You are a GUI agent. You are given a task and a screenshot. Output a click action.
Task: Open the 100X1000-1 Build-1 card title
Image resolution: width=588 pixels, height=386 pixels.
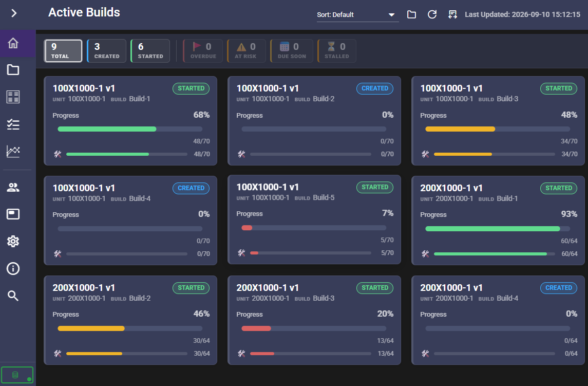[x=84, y=88]
